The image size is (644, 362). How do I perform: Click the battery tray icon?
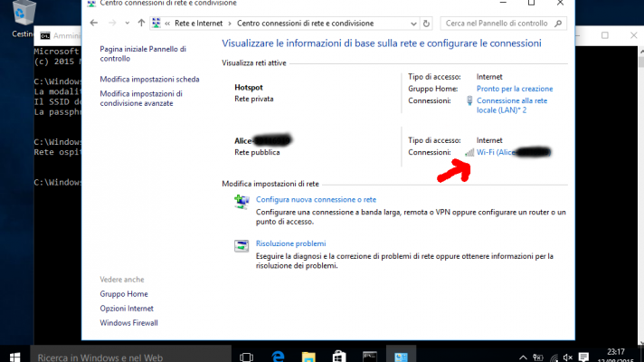(537, 357)
